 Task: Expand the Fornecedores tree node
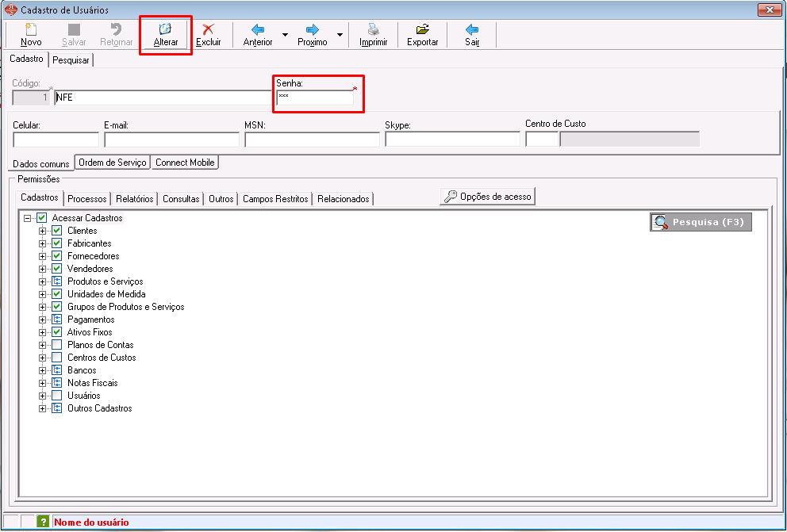click(42, 256)
